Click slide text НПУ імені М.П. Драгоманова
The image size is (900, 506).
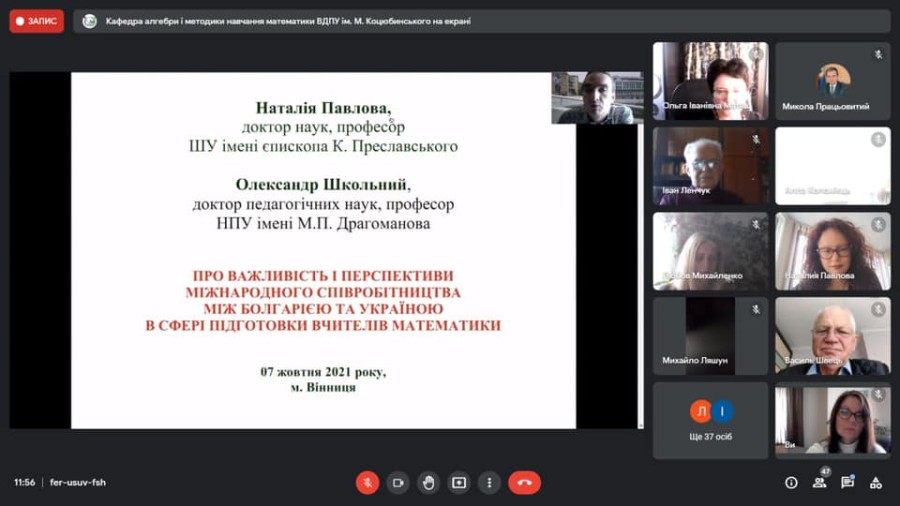[x=323, y=223]
